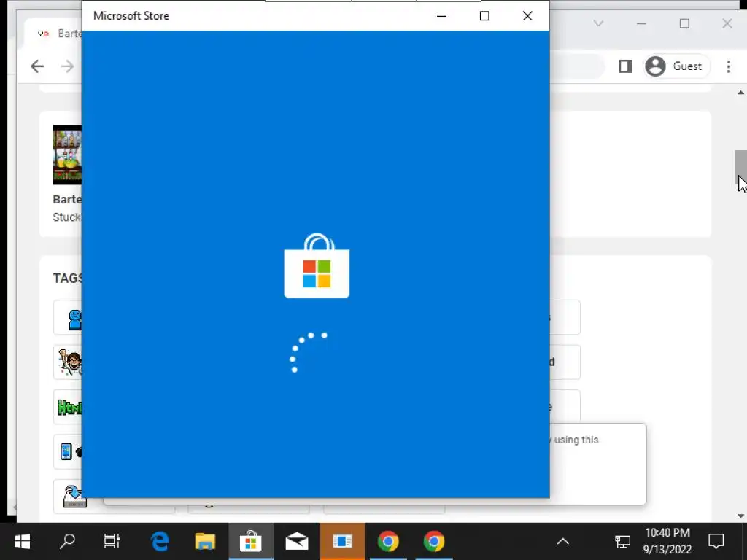The height and width of the screenshot is (560, 747).
Task: Click the scrollbar up arrow in Chrome
Action: 740,93
